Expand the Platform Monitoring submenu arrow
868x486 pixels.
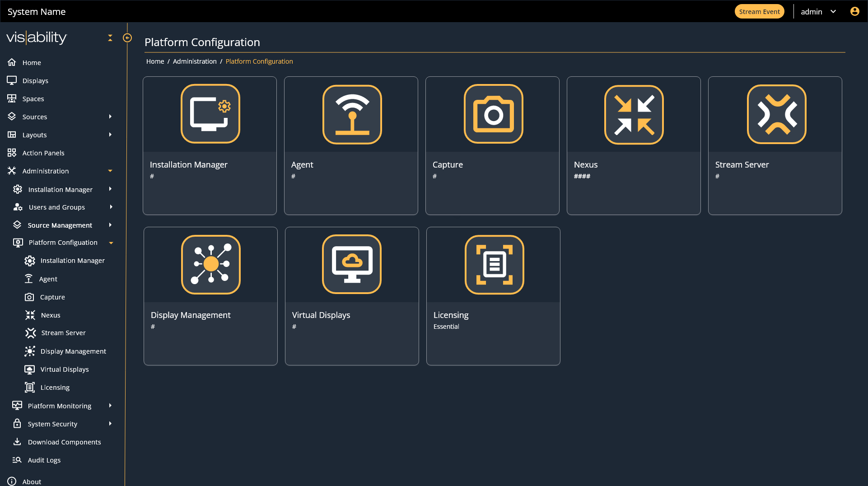coord(110,406)
